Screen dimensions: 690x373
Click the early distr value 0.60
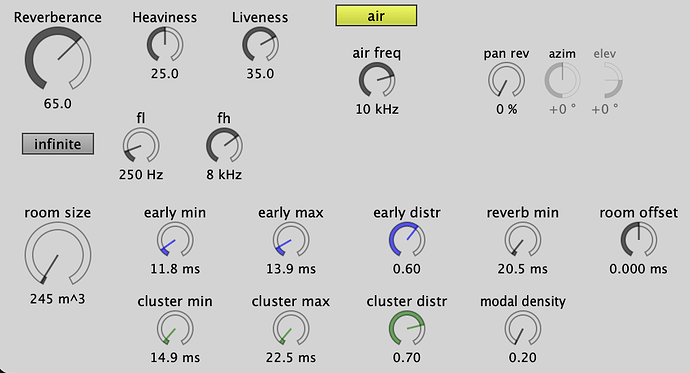click(x=407, y=269)
